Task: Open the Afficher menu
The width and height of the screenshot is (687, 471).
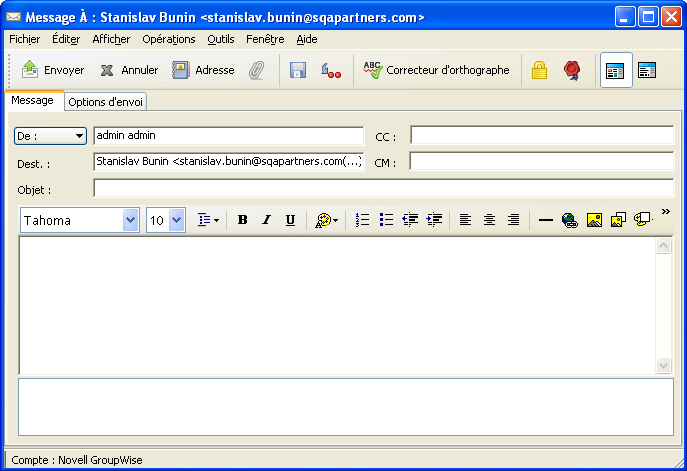Action: pos(111,39)
